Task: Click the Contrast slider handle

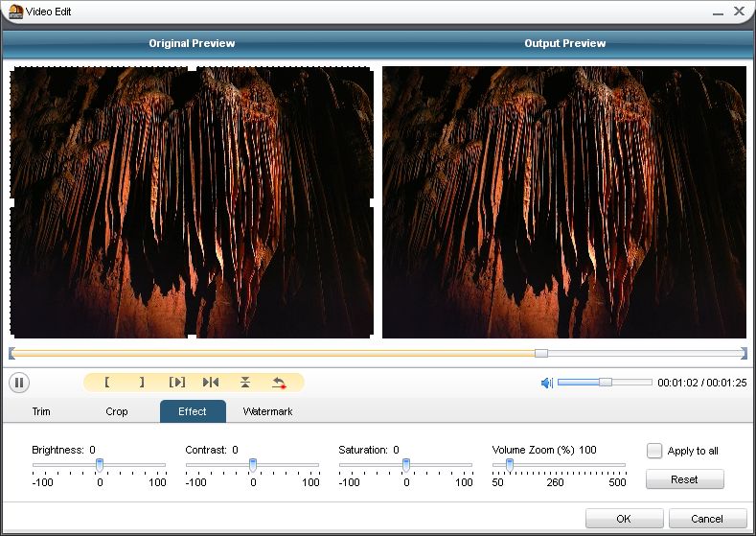Action: (x=253, y=465)
